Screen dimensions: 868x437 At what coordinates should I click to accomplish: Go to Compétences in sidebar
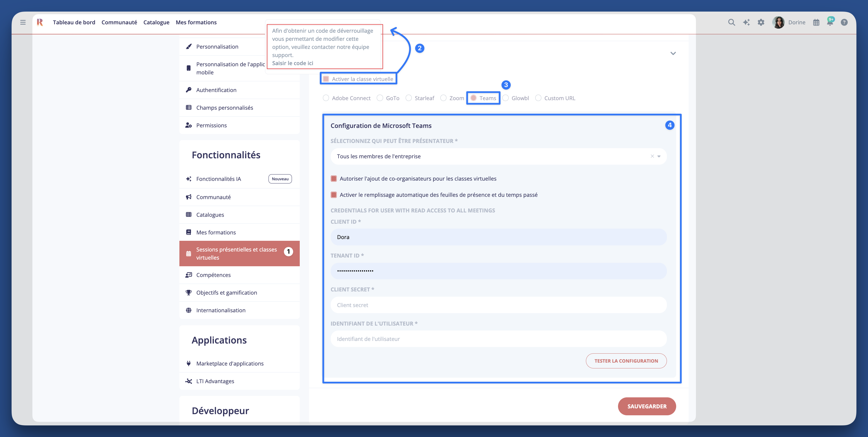(213, 275)
